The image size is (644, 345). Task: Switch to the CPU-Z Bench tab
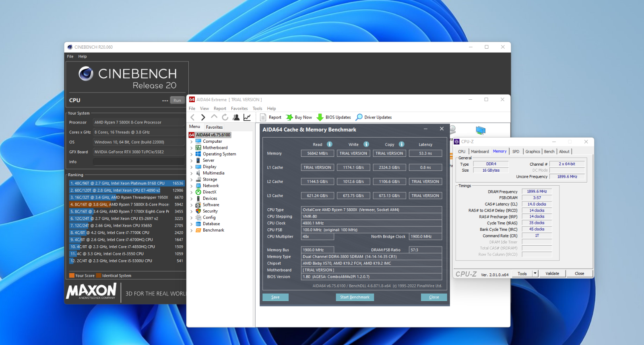549,152
